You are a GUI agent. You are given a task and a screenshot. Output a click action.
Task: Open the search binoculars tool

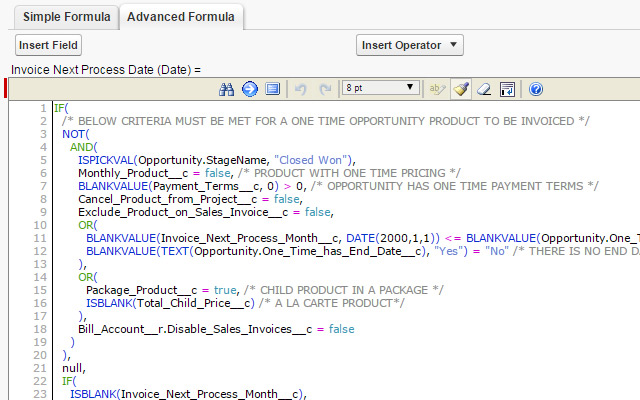(x=226, y=89)
